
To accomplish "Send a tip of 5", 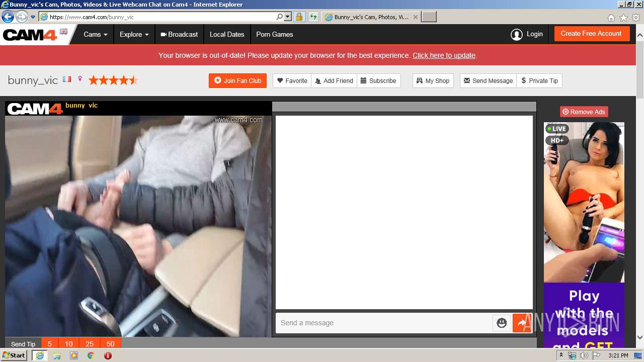I will tap(50, 344).
